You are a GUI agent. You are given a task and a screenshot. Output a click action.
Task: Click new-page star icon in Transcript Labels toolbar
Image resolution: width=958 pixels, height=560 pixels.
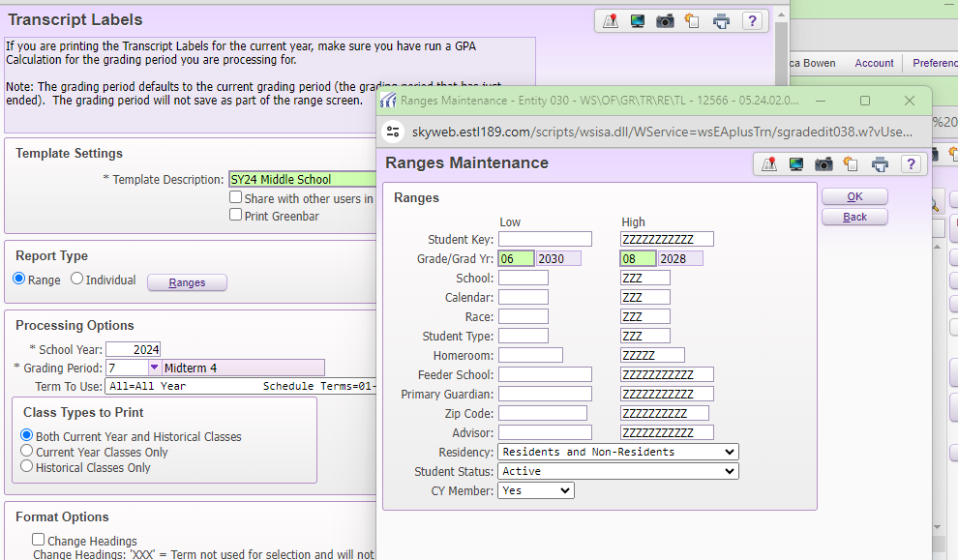point(692,21)
